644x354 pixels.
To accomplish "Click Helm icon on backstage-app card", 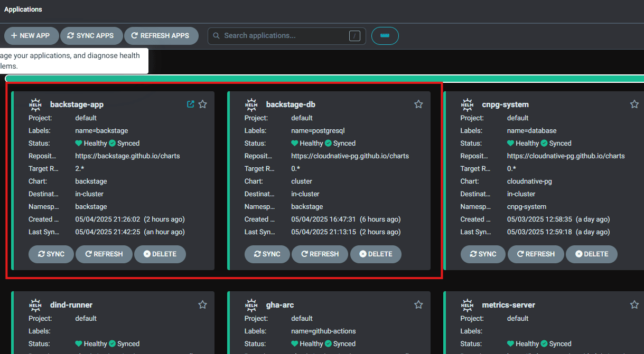I will point(35,104).
